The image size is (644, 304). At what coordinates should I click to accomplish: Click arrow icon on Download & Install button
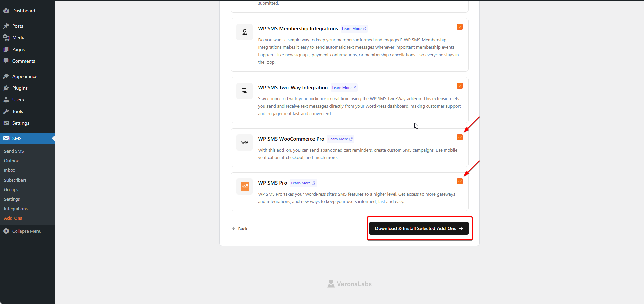461,228
